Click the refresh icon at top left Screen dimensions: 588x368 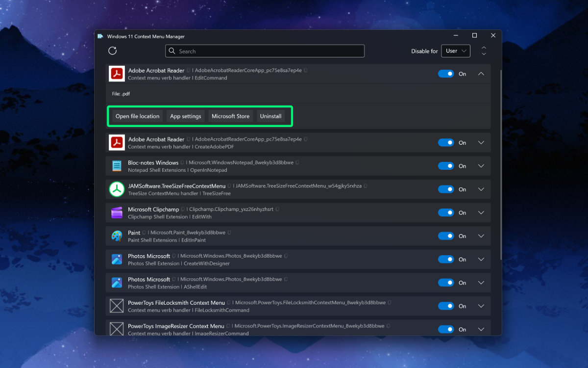pos(112,51)
